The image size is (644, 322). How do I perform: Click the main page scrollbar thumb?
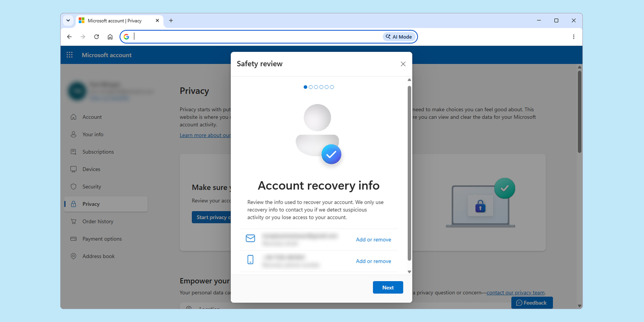pyautogui.click(x=579, y=111)
